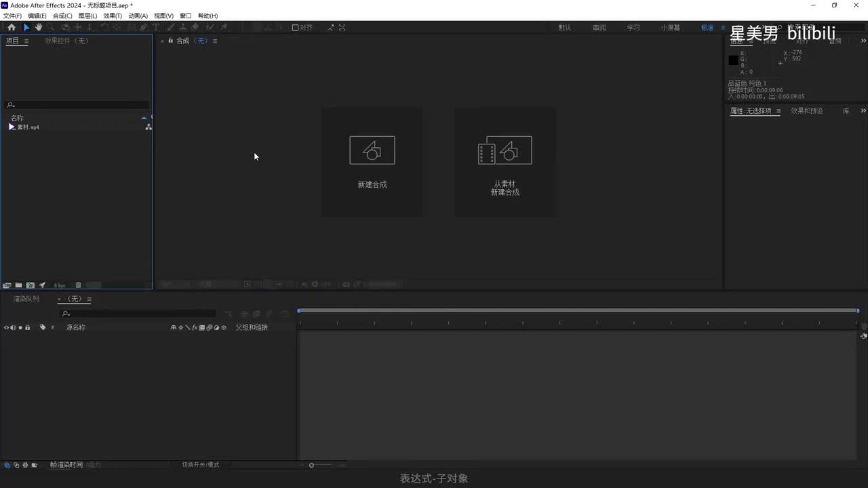Click the quality slash switch column icon
This screenshot has height=488, width=868.
(187, 327)
